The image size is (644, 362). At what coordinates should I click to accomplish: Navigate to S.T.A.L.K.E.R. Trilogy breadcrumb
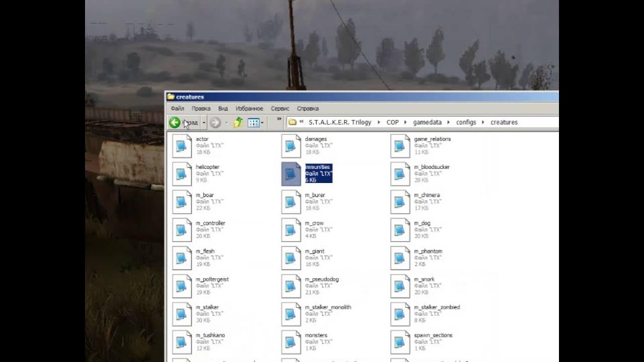(340, 122)
